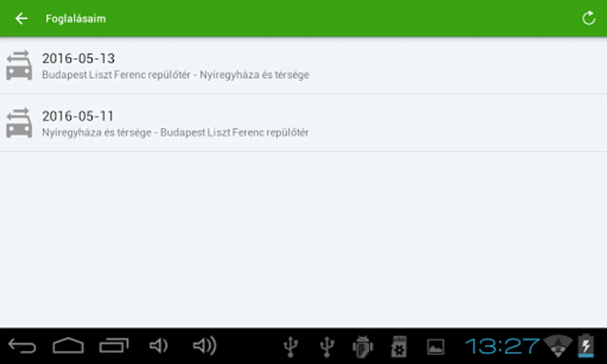The width and height of the screenshot is (607, 364).
Task: Tap the car transfer icon for 2016-05-13
Action: [x=19, y=65]
